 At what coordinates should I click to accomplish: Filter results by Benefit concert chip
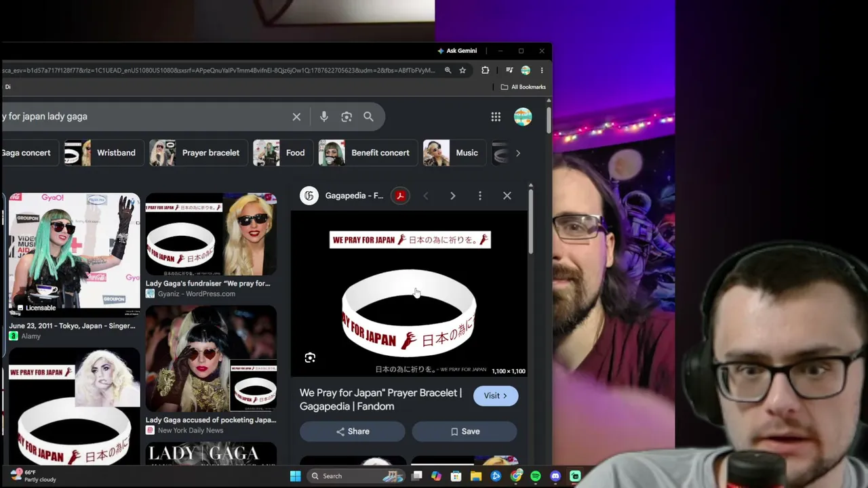tap(367, 153)
